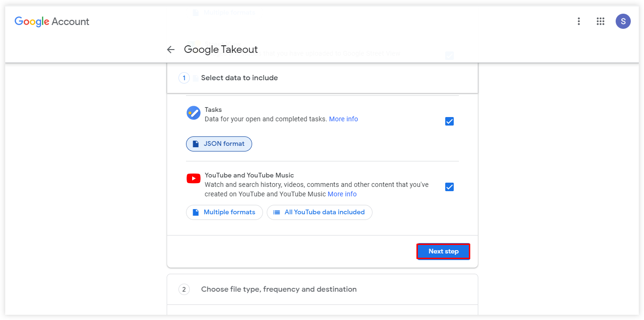Open the All YouTube data included selector
The image size is (644, 320).
click(319, 212)
